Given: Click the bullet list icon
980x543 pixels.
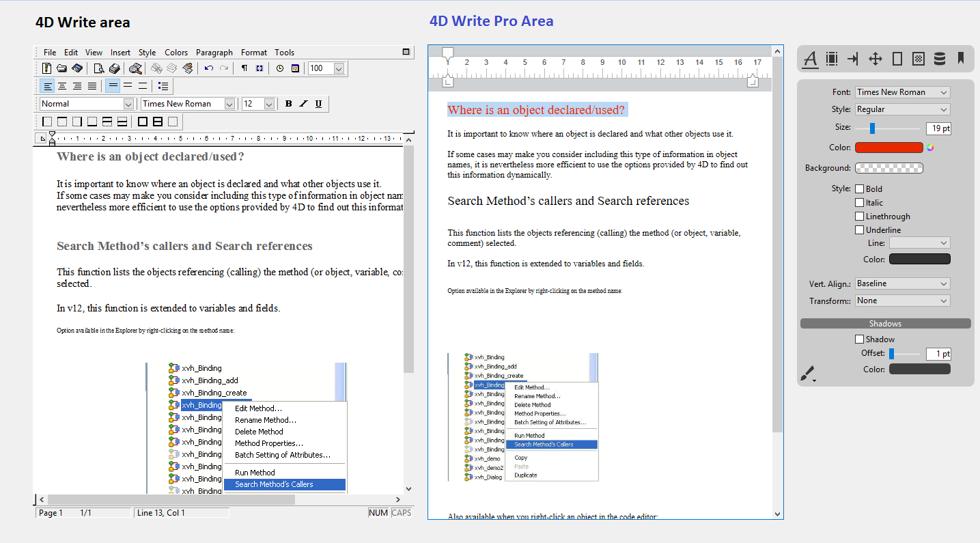Looking at the screenshot, I should [x=163, y=86].
